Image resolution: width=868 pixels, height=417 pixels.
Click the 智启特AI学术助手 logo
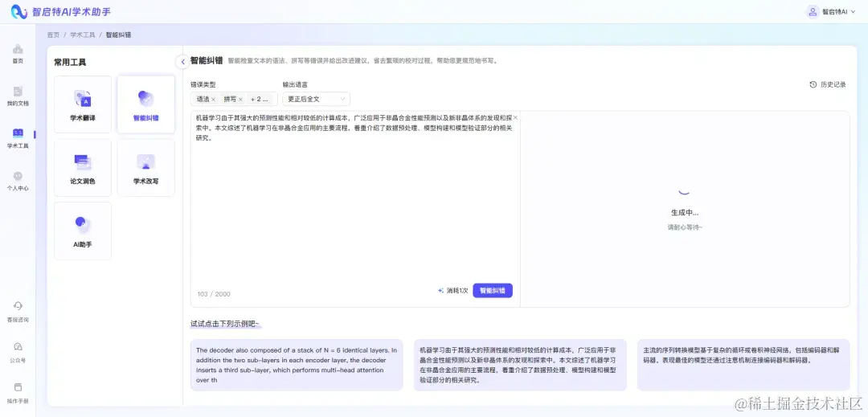tap(61, 11)
